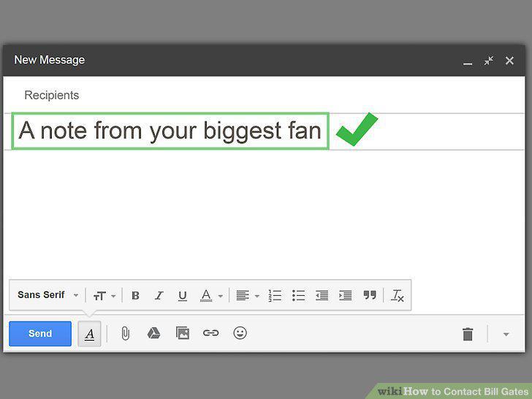The width and height of the screenshot is (532, 399).
Task: Insert a link into message
Action: tap(210, 332)
